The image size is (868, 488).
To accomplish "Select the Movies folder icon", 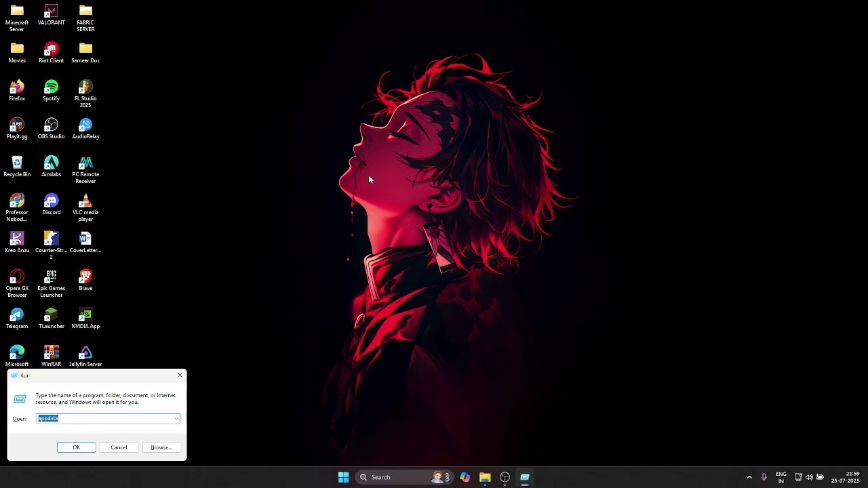I will [x=17, y=52].
